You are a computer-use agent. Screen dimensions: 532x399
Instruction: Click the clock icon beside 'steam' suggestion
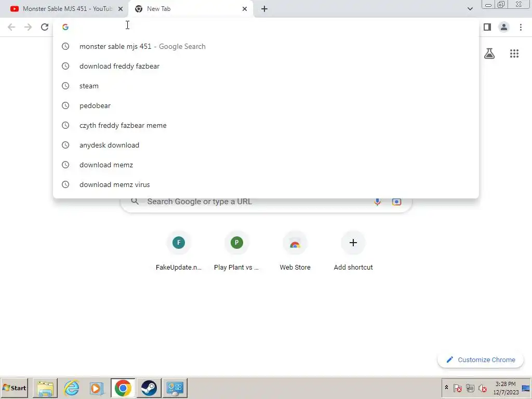pyautogui.click(x=65, y=86)
